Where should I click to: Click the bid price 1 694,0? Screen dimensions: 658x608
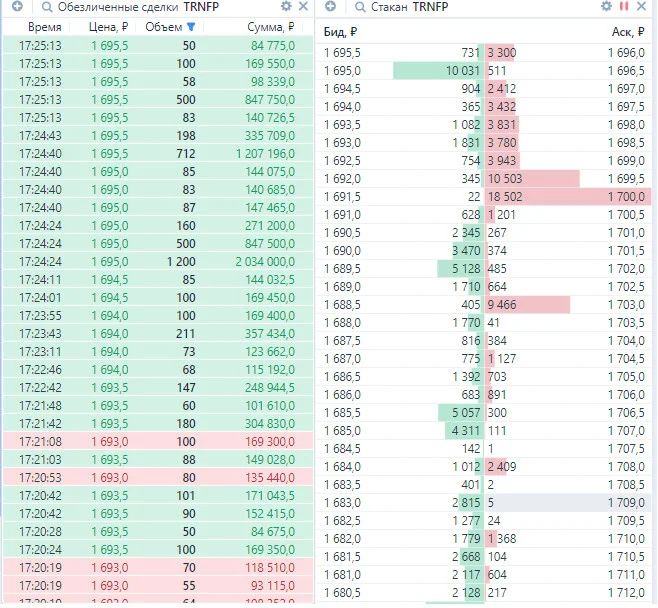(x=342, y=107)
